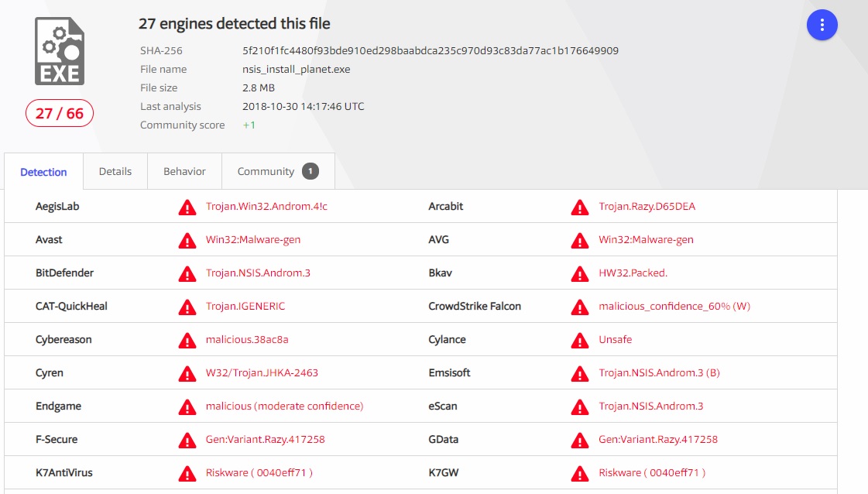Click the Emsisoft engine name
868x494 pixels.
449,372
